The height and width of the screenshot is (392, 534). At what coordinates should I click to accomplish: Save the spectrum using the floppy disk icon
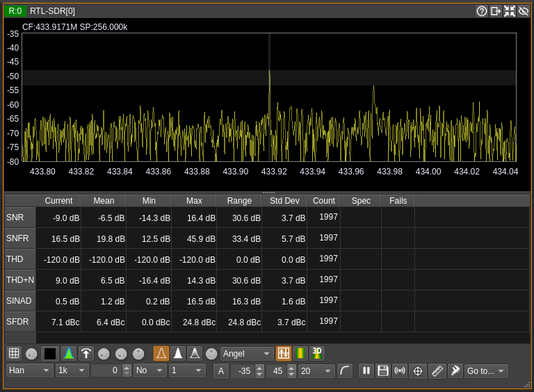[383, 371]
